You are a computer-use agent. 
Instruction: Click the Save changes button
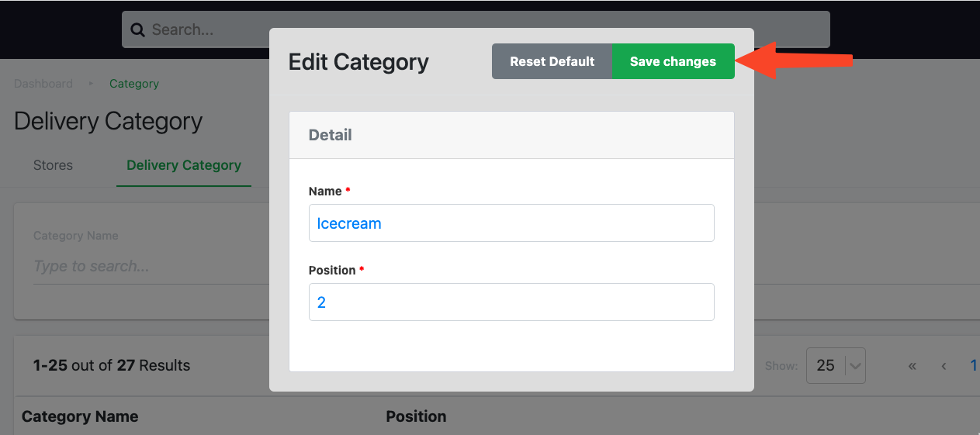pyautogui.click(x=673, y=61)
